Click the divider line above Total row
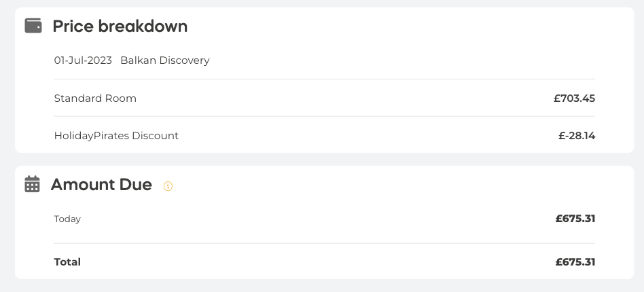The image size is (644, 292). pos(325,243)
